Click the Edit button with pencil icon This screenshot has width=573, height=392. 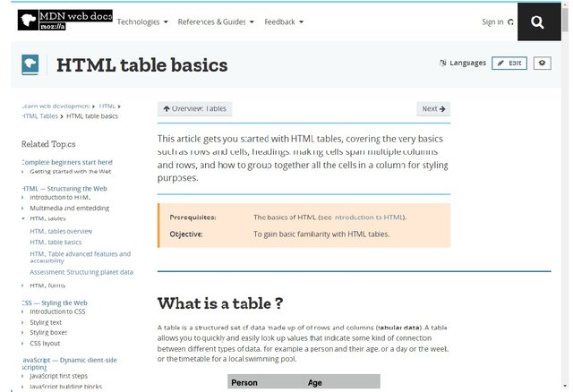[509, 63]
